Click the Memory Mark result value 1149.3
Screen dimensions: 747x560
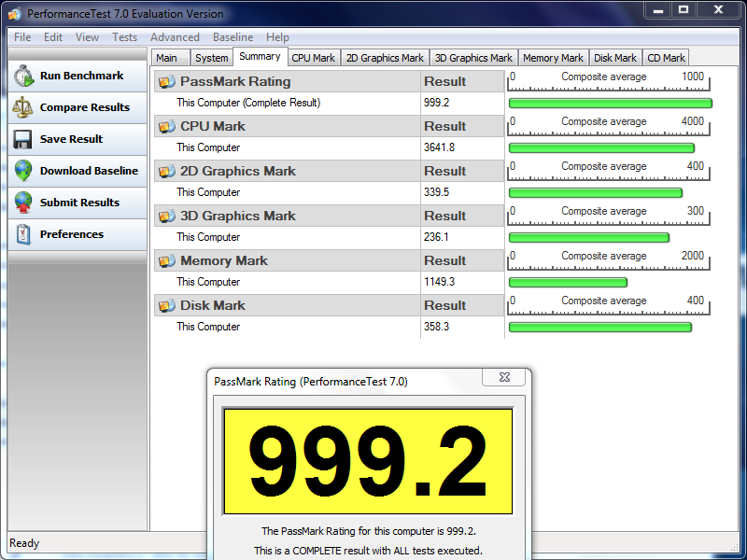tap(439, 282)
